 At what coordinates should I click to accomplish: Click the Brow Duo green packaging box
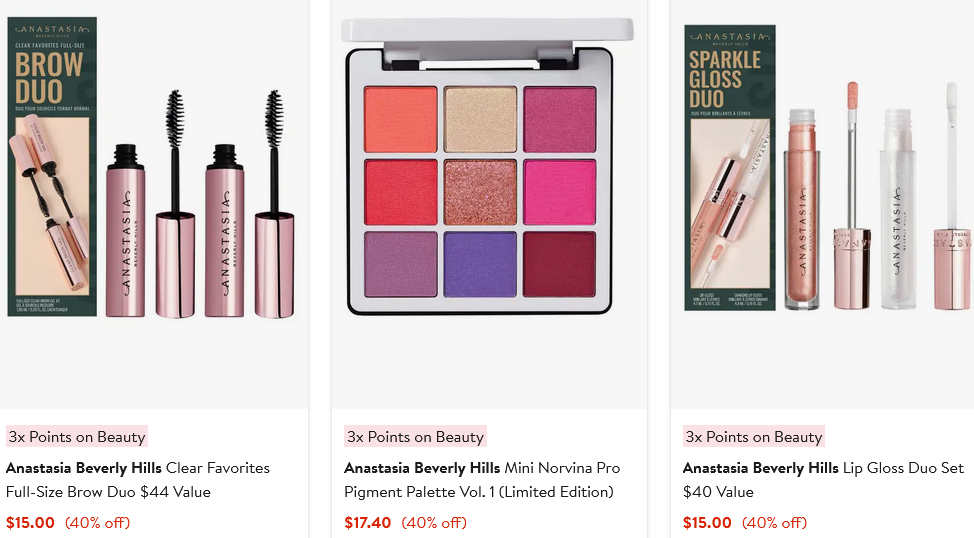(52, 166)
